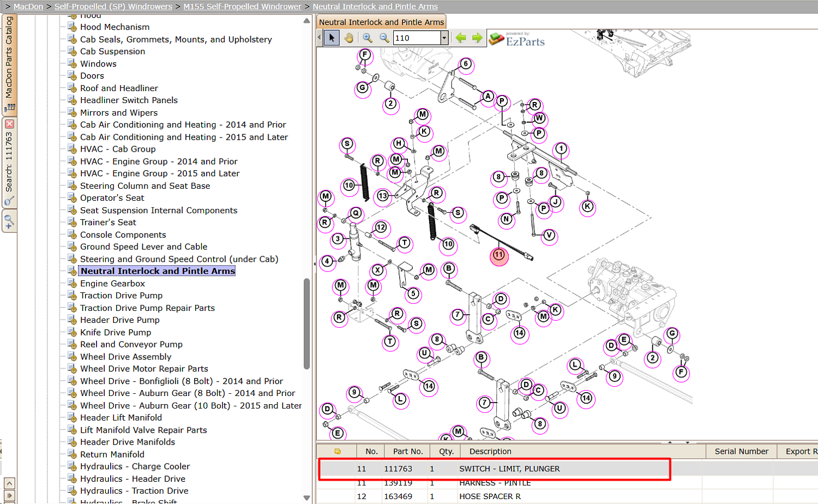818x504 pixels.
Task: Open Doors section in the catalog tree
Action: pyautogui.click(x=92, y=76)
